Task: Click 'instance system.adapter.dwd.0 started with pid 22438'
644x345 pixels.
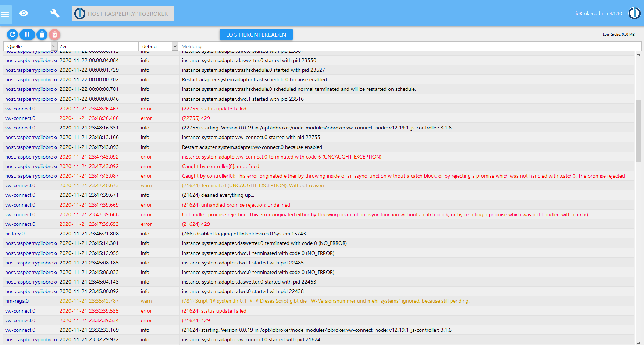Action: click(x=243, y=291)
